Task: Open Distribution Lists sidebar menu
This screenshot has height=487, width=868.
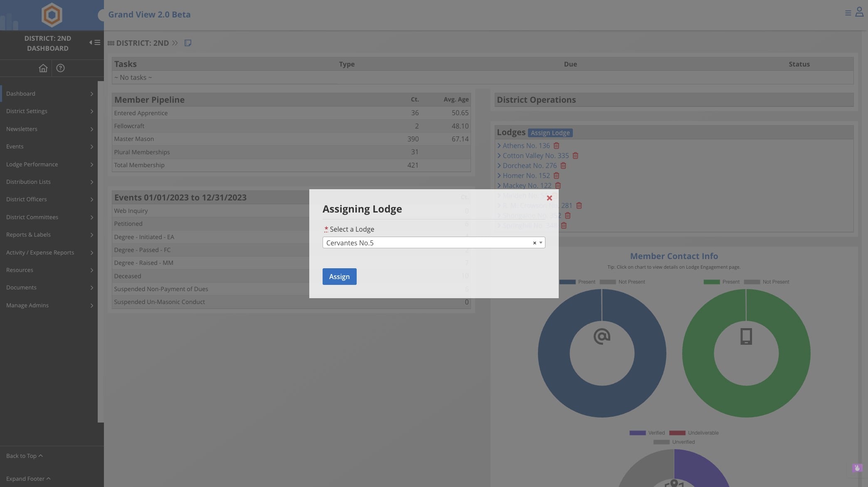Action: (x=49, y=182)
